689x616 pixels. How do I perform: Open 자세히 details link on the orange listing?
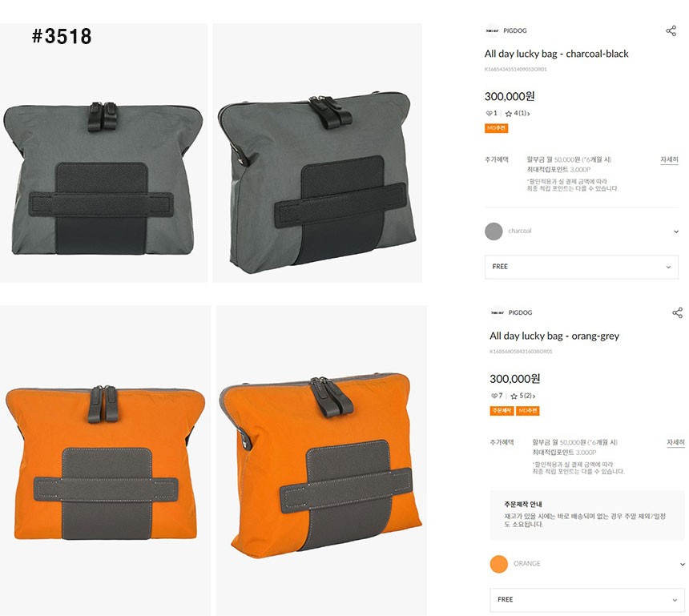tap(675, 442)
